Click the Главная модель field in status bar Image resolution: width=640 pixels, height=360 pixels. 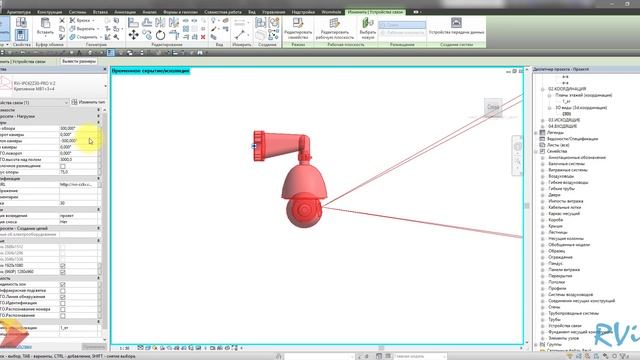(420, 356)
